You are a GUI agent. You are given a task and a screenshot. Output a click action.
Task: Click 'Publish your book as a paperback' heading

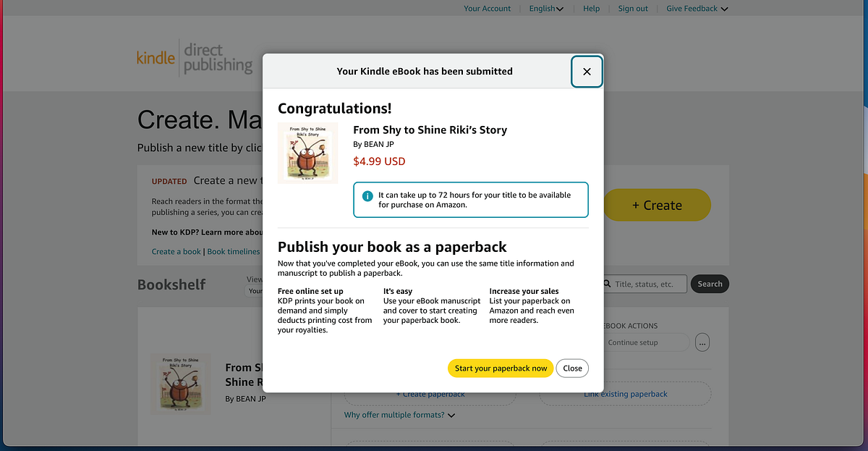pyautogui.click(x=392, y=247)
